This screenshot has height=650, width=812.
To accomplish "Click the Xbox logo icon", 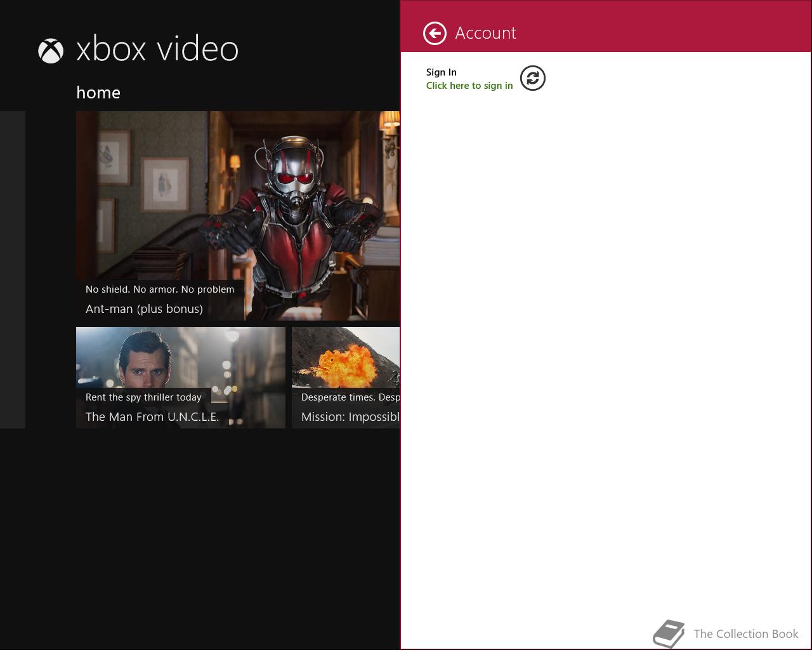I will pos(51,51).
